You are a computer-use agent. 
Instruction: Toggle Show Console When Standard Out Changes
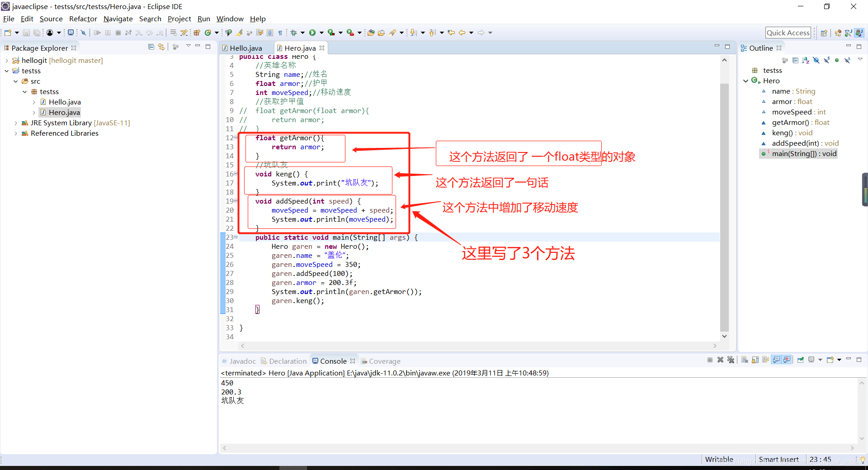tap(776, 360)
